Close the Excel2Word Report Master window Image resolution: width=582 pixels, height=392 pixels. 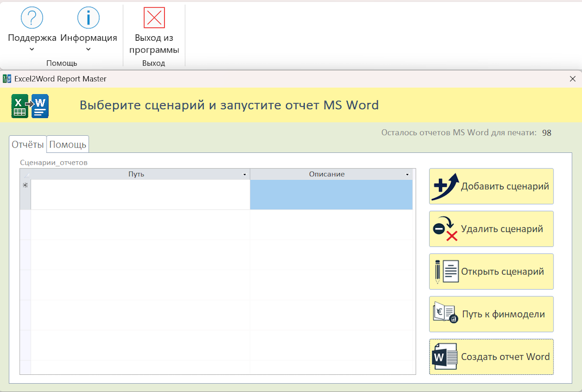(573, 79)
